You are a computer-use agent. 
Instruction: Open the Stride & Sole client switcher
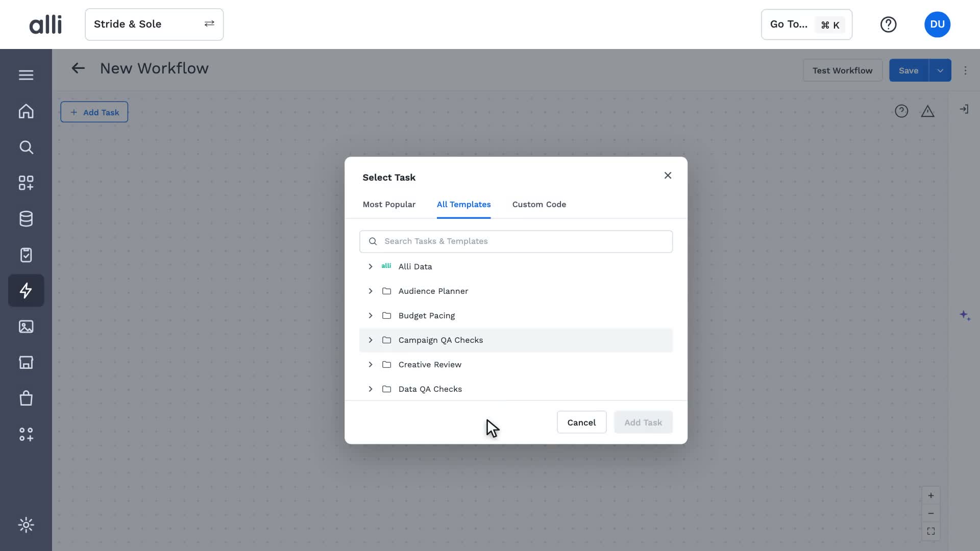[x=154, y=24]
